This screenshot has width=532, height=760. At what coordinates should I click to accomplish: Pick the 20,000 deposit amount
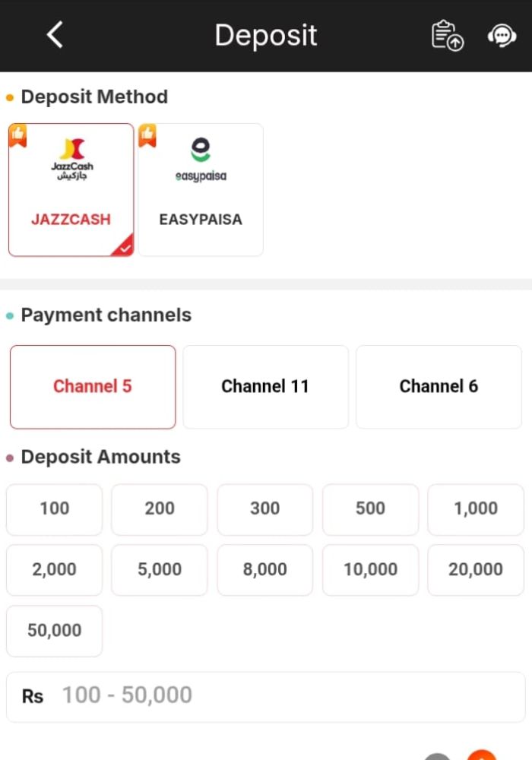coord(476,570)
